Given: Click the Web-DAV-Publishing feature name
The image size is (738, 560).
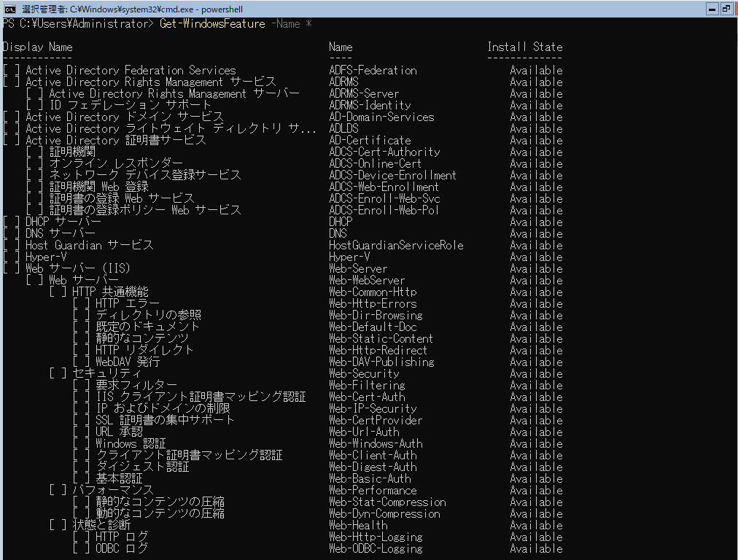Looking at the screenshot, I should (x=381, y=362).
